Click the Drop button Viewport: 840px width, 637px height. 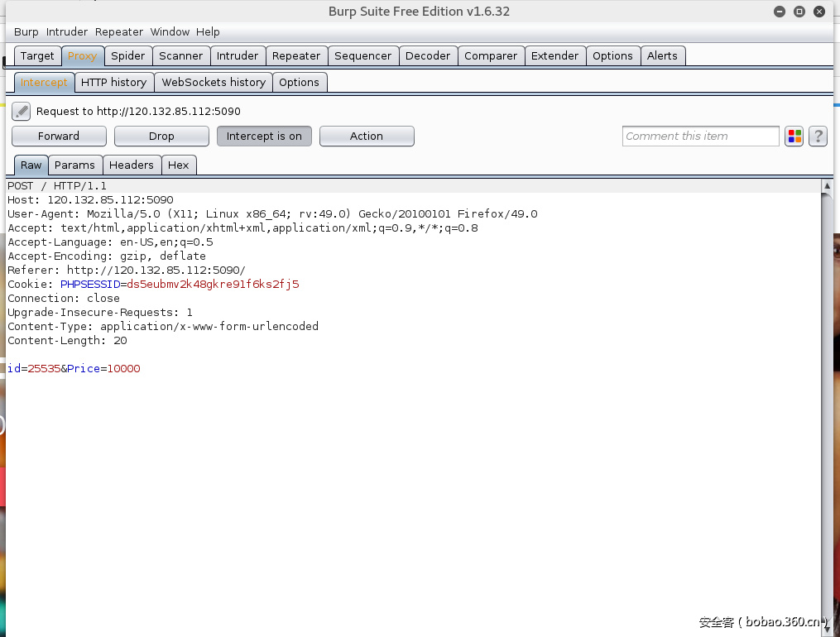coord(161,136)
